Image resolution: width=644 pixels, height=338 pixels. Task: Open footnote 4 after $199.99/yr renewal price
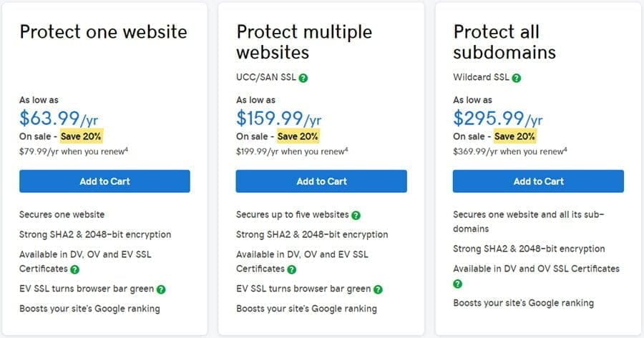346,149
